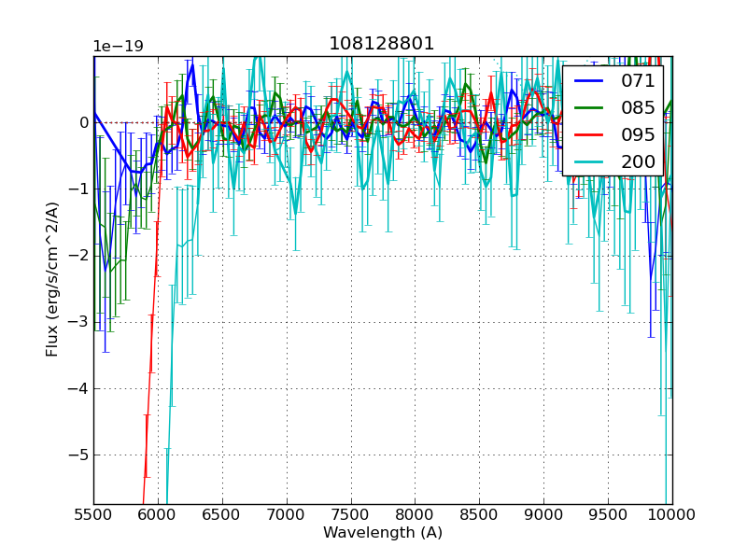
Task: Click the 10000 x-axis tick label
Action: pos(670,514)
